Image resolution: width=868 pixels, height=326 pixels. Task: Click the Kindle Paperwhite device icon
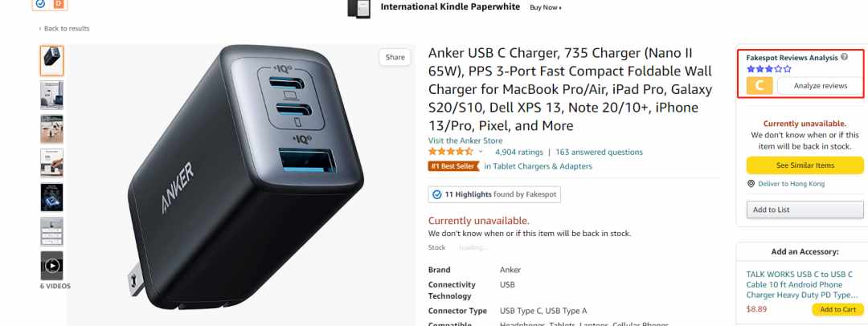click(x=358, y=8)
